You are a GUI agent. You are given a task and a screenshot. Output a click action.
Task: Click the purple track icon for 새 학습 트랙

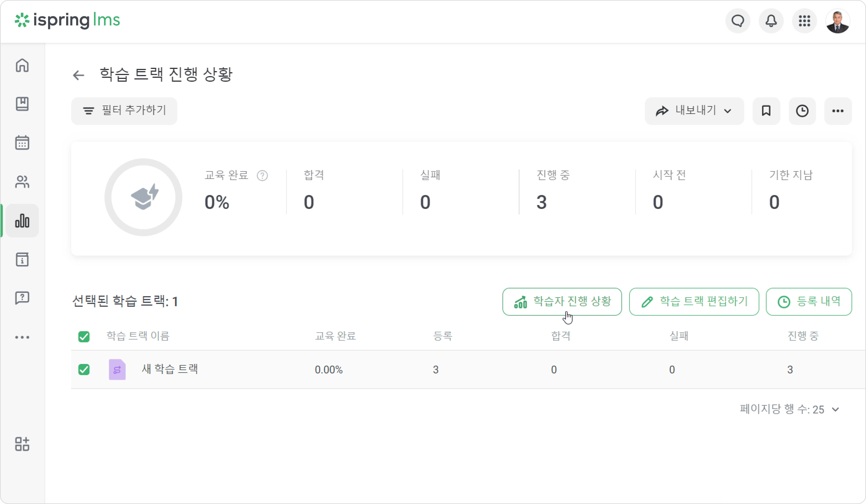[x=117, y=369]
